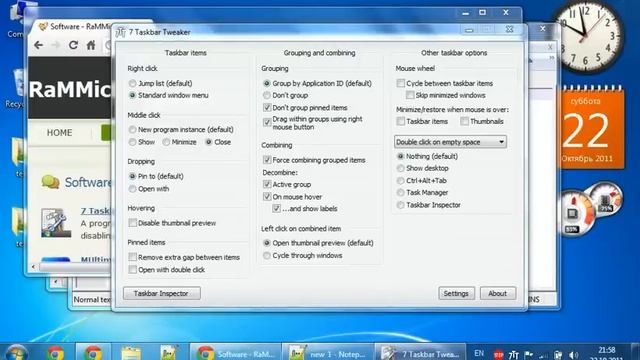Select Jump list (default) radio option
Viewport: 640px width, 360px height.
[x=132, y=83]
